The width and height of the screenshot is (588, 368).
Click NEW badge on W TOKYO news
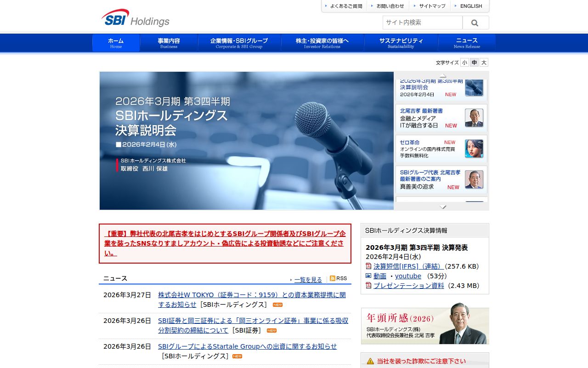point(277,305)
